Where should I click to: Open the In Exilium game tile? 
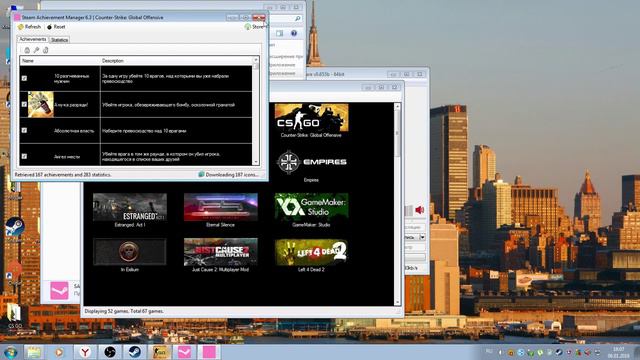(x=130, y=255)
